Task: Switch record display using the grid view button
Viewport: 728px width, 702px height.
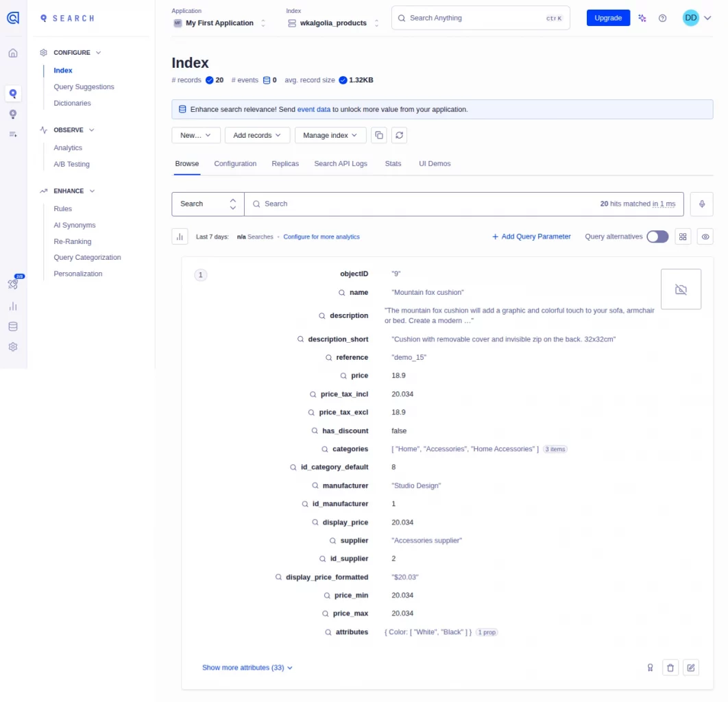Action: (x=683, y=237)
